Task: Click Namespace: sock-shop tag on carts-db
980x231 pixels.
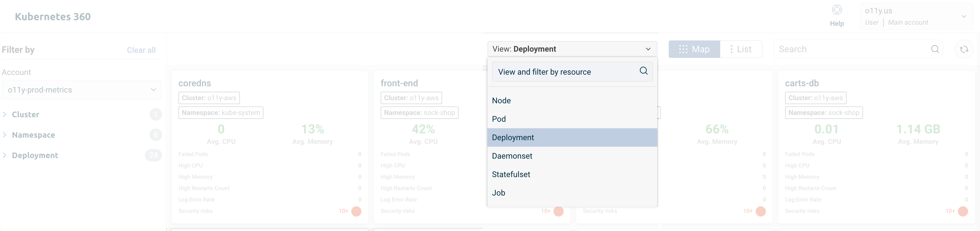Action: 824,113
